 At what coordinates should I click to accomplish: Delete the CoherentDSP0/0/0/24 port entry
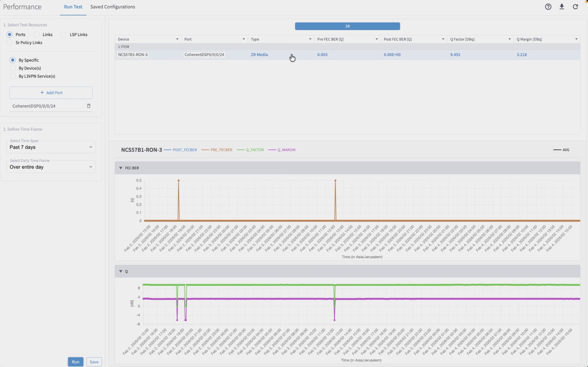click(x=89, y=106)
